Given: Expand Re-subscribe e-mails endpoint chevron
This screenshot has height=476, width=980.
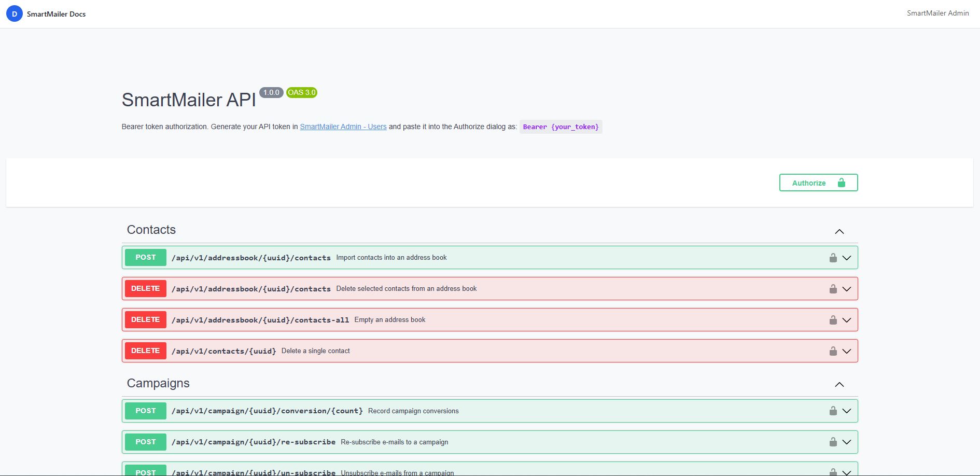Looking at the screenshot, I should pyautogui.click(x=847, y=442).
